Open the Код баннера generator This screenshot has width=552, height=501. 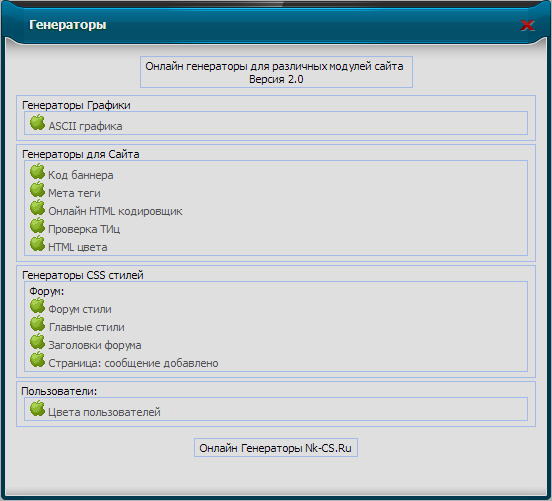[x=81, y=175]
